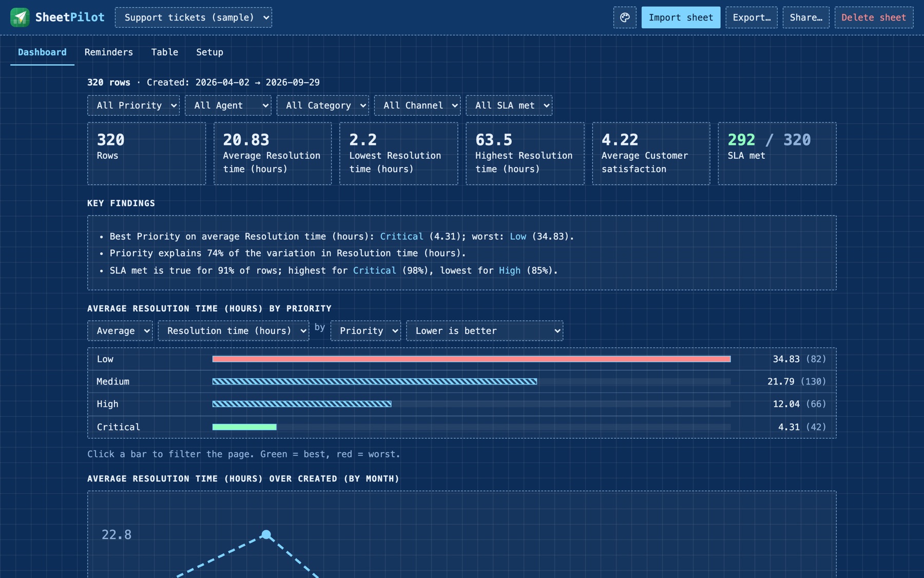Open the All Channel filter dropdown
The width and height of the screenshot is (924, 578).
tap(417, 105)
